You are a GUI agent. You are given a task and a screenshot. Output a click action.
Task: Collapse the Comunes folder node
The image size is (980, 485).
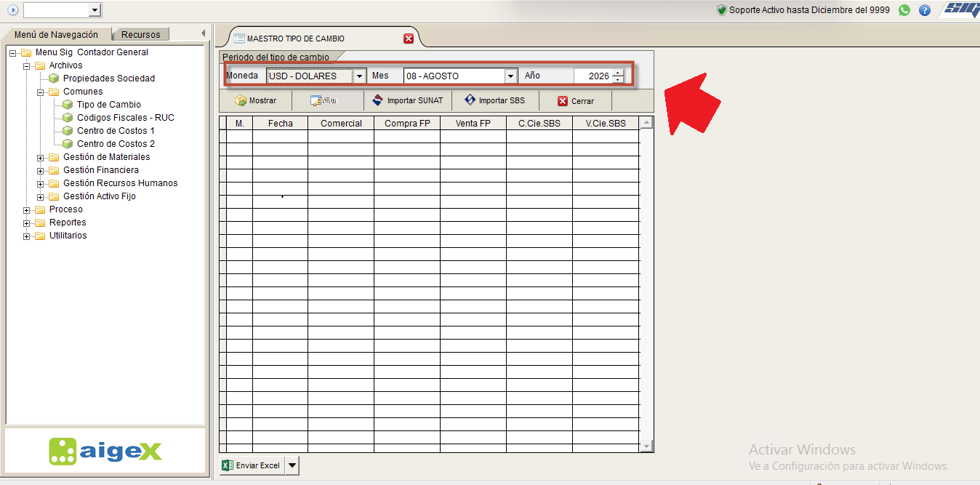(x=41, y=92)
